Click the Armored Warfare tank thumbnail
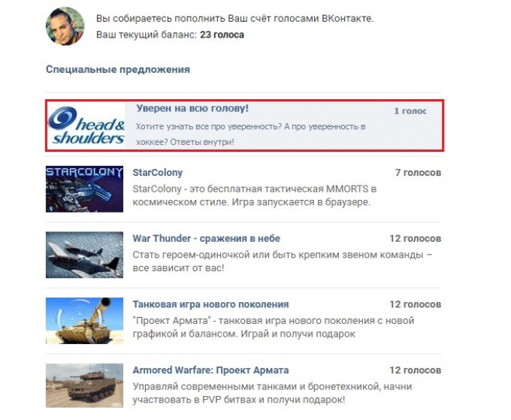511x420 pixels. pyautogui.click(x=84, y=385)
